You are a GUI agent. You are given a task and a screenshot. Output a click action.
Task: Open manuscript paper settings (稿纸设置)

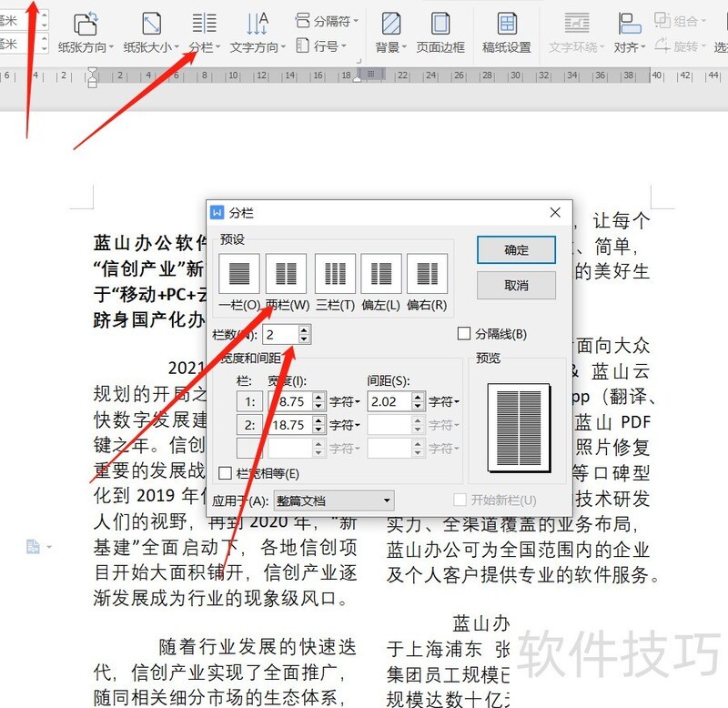[507, 33]
